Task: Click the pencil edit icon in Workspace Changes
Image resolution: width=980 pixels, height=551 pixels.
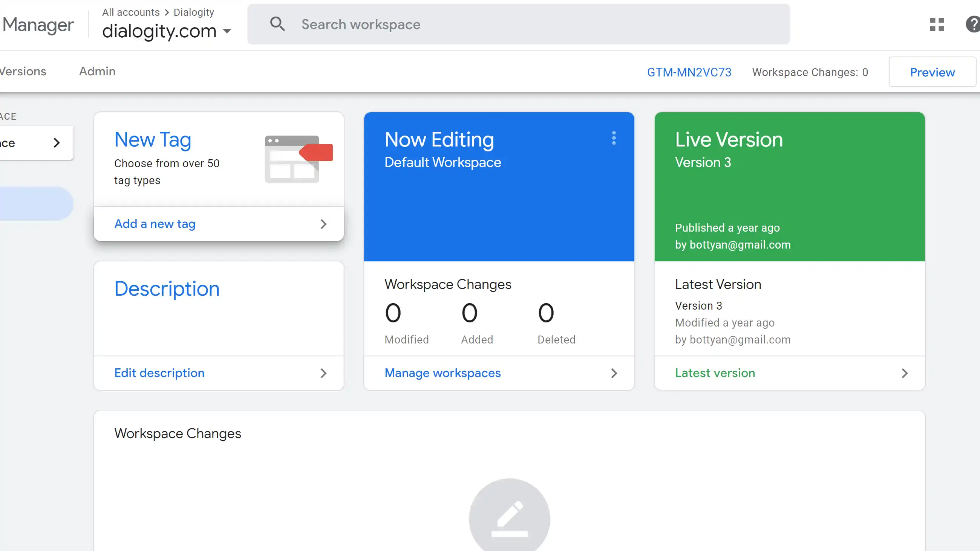Action: pyautogui.click(x=509, y=518)
